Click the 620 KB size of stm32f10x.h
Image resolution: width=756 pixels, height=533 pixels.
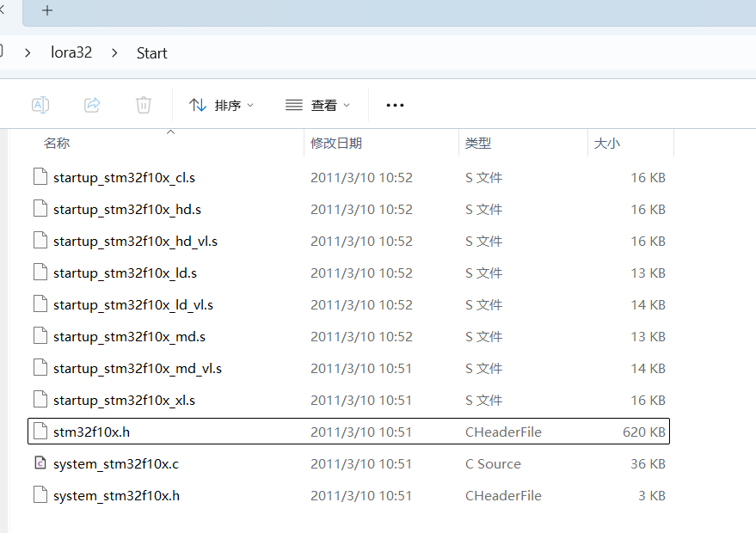(x=643, y=432)
